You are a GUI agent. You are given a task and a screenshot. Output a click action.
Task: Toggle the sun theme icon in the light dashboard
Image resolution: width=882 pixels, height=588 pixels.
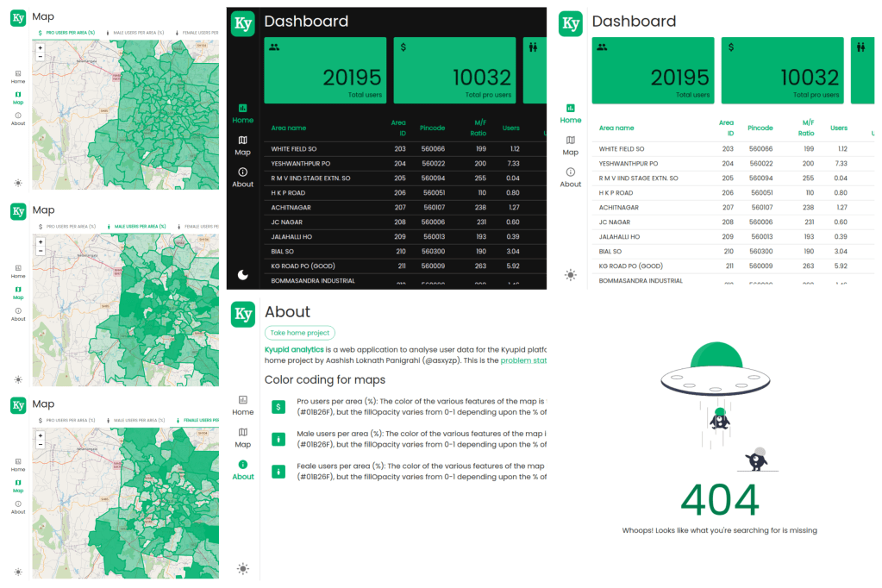[570, 275]
